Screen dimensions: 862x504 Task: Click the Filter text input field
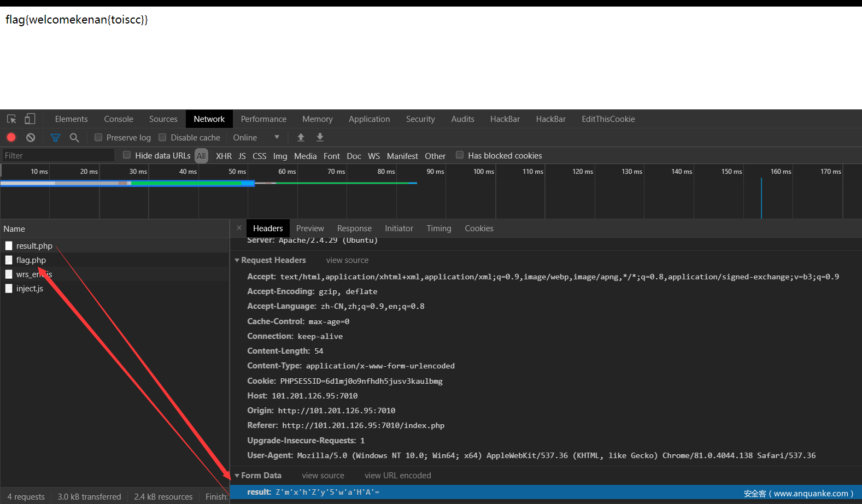58,156
